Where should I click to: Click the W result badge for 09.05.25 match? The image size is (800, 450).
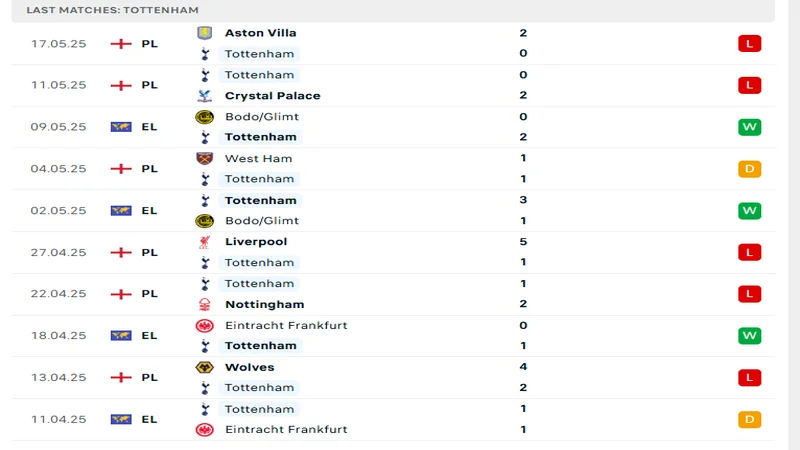749,127
